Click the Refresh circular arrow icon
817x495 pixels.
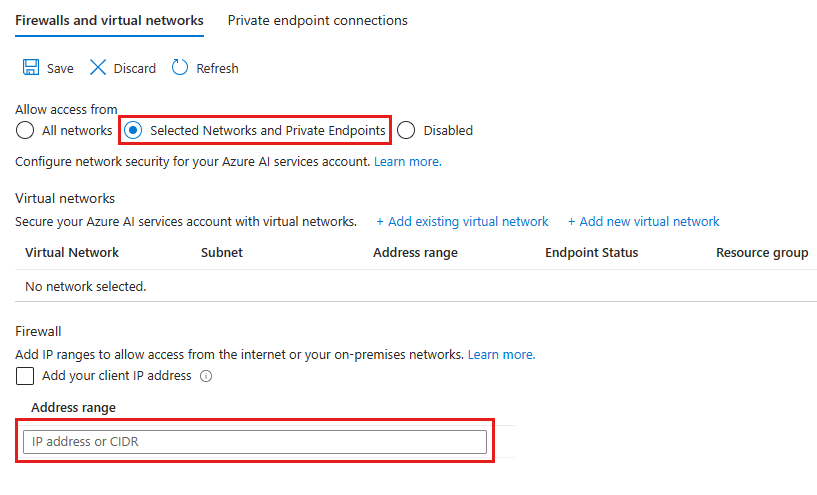point(180,68)
